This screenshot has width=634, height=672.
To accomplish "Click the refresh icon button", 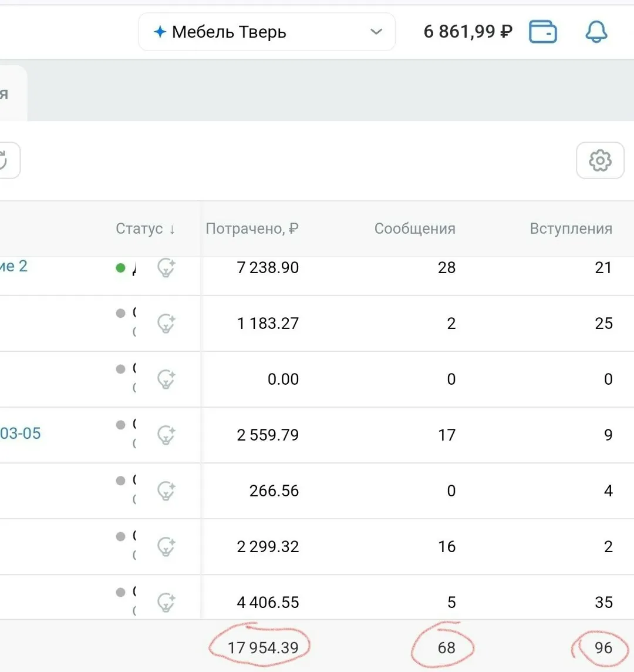I will (x=6, y=160).
